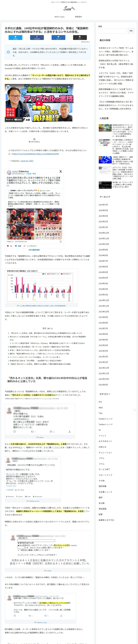Jump to TOC item 4 本当に「違法でなければいい」
Screen dimensions: 138x644
tap(40, 350)
